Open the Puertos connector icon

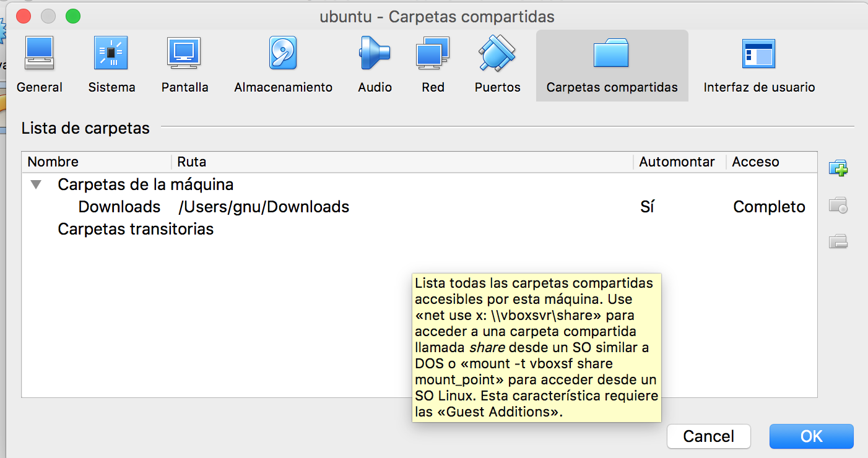(497, 53)
